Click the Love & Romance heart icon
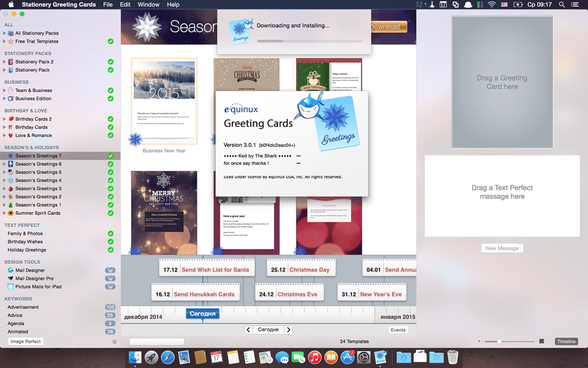Image resolution: width=588 pixels, height=368 pixels. coord(11,135)
